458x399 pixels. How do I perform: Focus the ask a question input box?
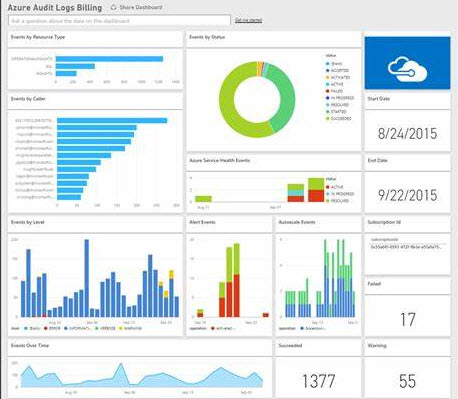[x=119, y=21]
